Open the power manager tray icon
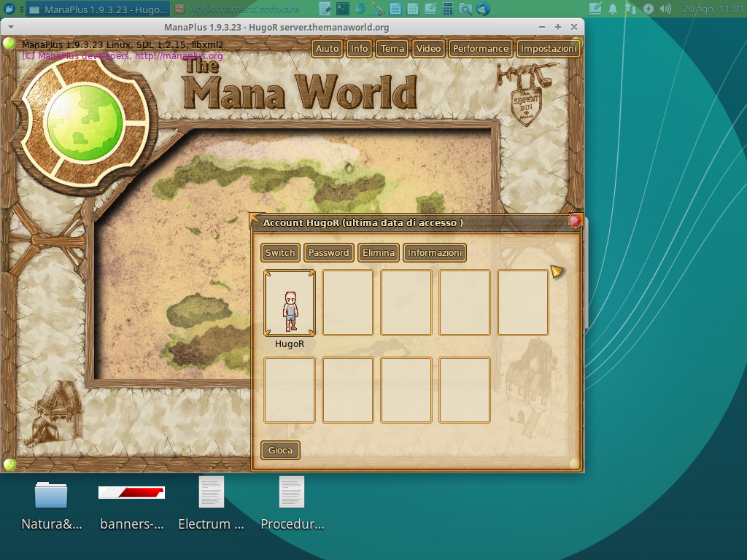 pyautogui.click(x=649, y=9)
